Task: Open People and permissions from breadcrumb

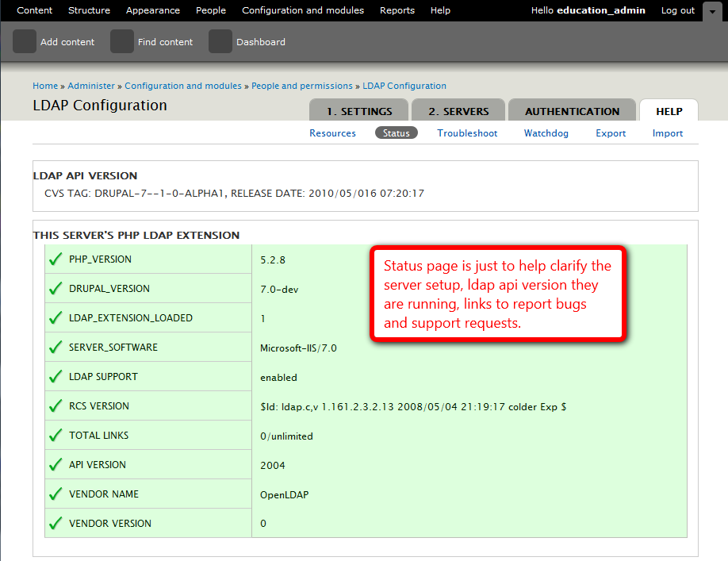Action: pos(301,85)
